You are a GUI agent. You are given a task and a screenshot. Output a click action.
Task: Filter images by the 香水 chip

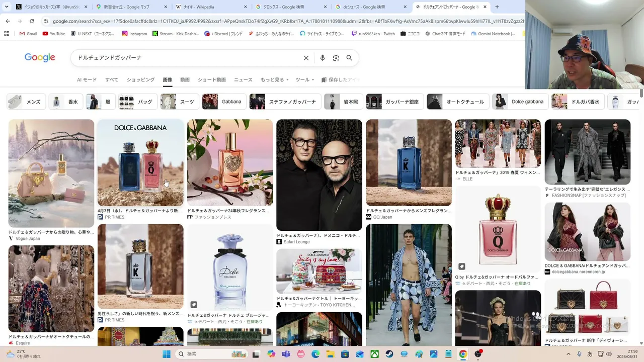coord(65,102)
